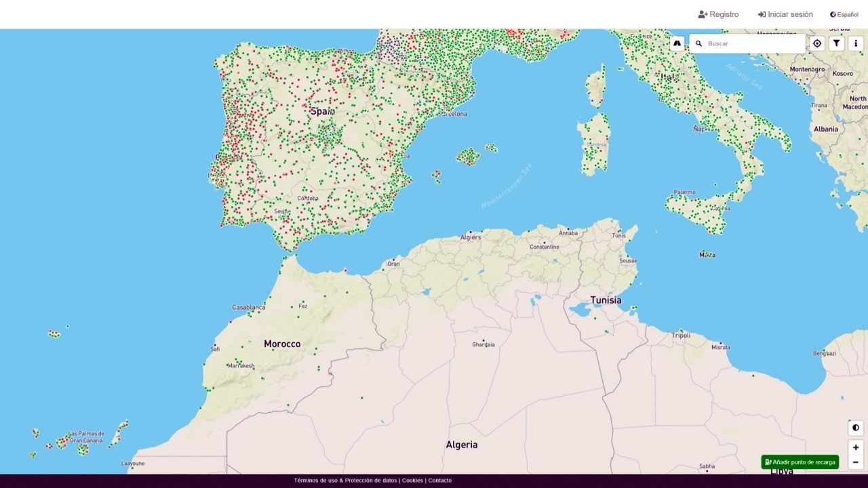Open the filter funnel icon
The height and width of the screenshot is (488, 868).
(x=837, y=43)
